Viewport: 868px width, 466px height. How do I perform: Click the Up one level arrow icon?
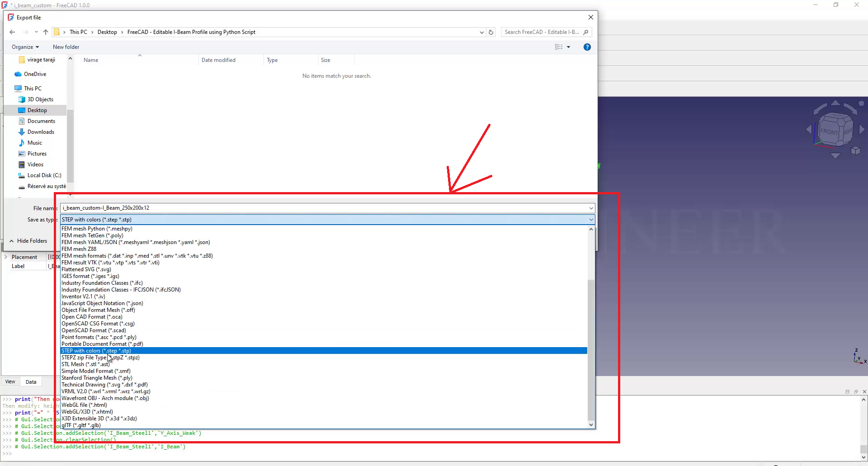point(46,32)
